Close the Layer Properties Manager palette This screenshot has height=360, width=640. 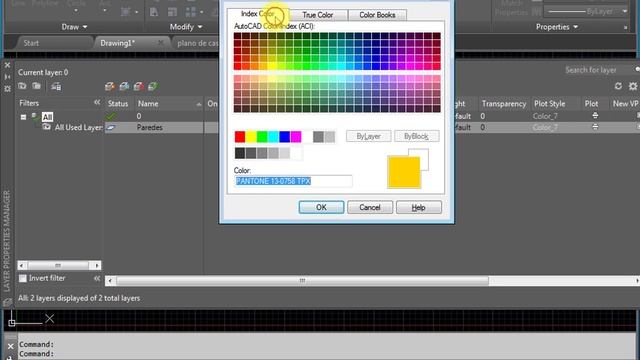[x=7, y=65]
